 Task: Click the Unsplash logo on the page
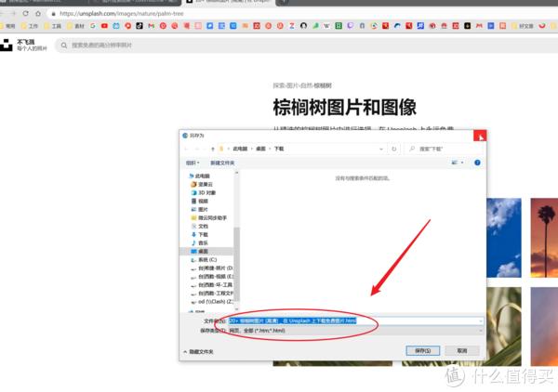coord(7,46)
